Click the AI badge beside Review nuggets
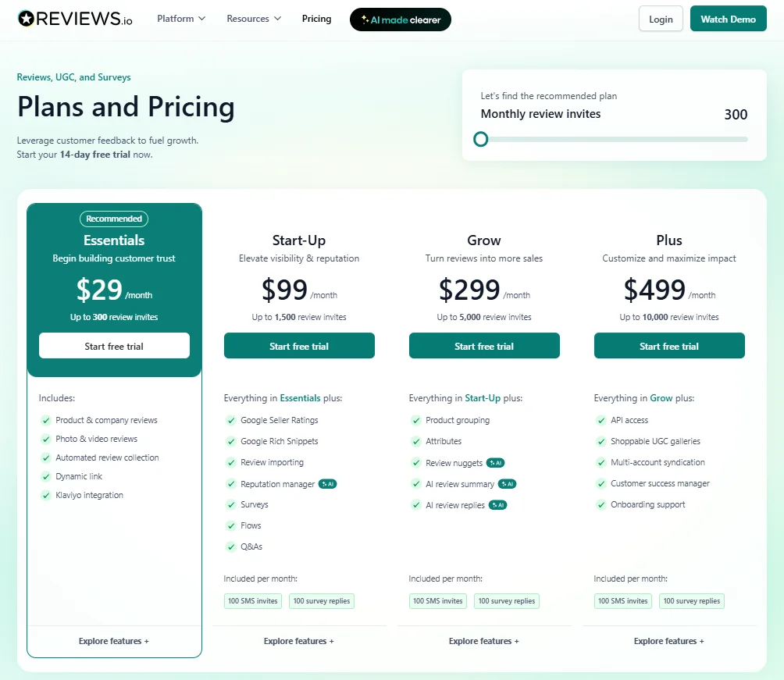784x680 pixels. 497,462
